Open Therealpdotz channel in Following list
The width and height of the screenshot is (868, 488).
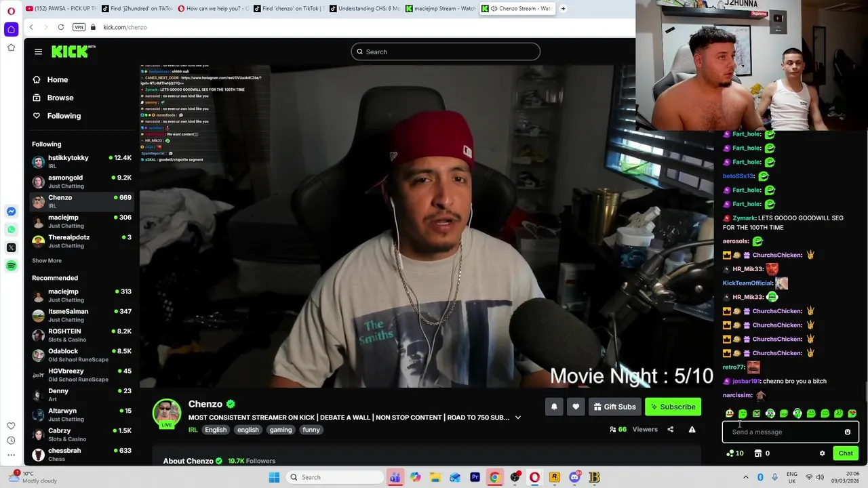point(81,241)
